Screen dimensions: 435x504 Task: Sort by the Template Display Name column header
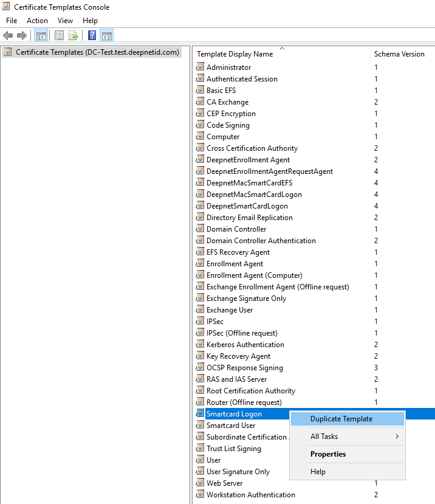coord(235,54)
